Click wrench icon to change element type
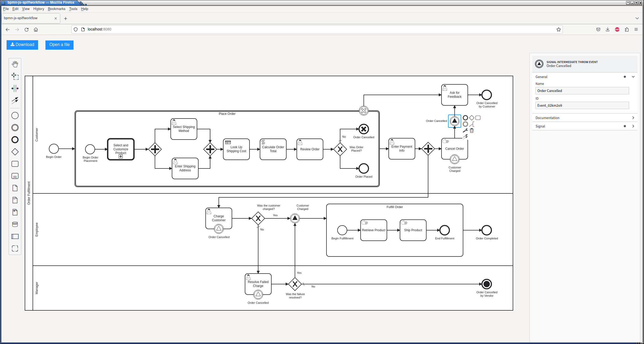This screenshot has height=344, width=644. click(x=465, y=131)
